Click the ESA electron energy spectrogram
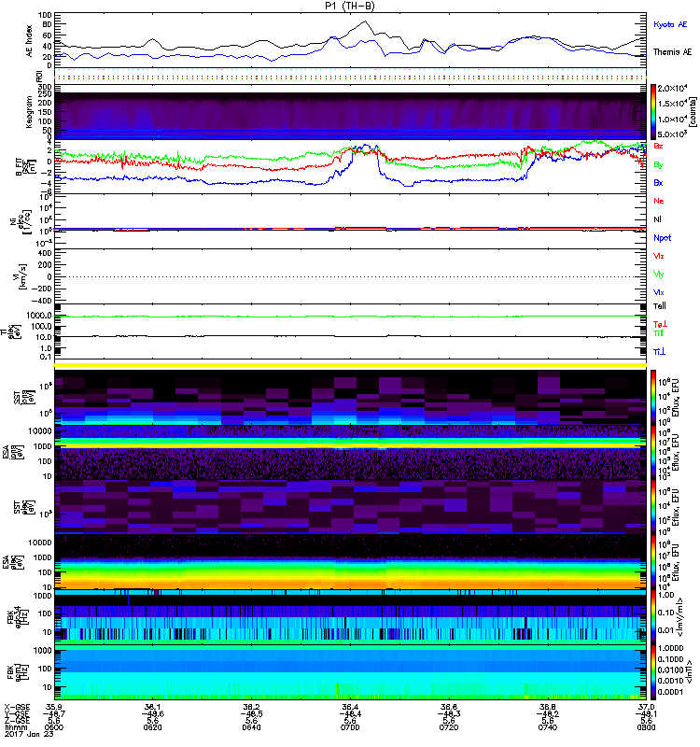This screenshot has width=700, height=747. 350,562
